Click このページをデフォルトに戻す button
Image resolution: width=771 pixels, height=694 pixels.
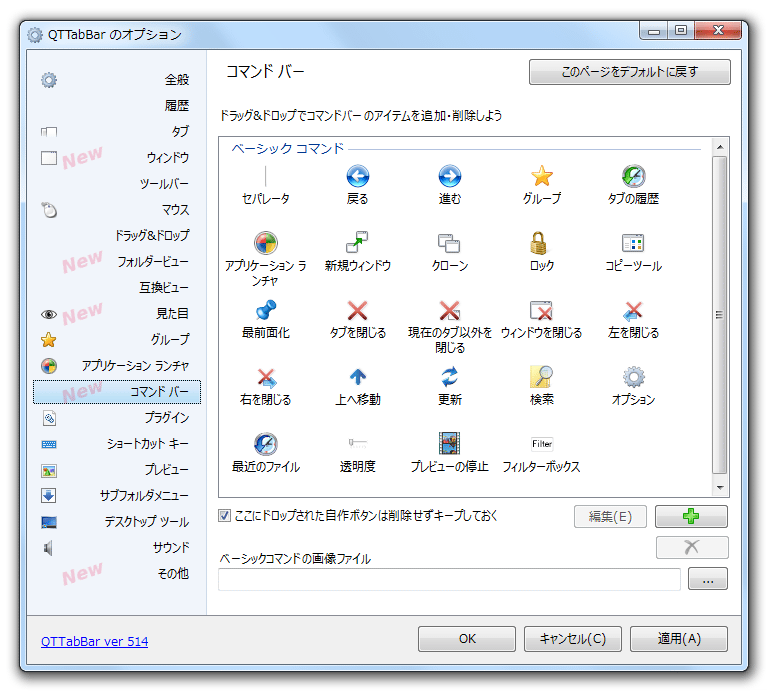(629, 72)
